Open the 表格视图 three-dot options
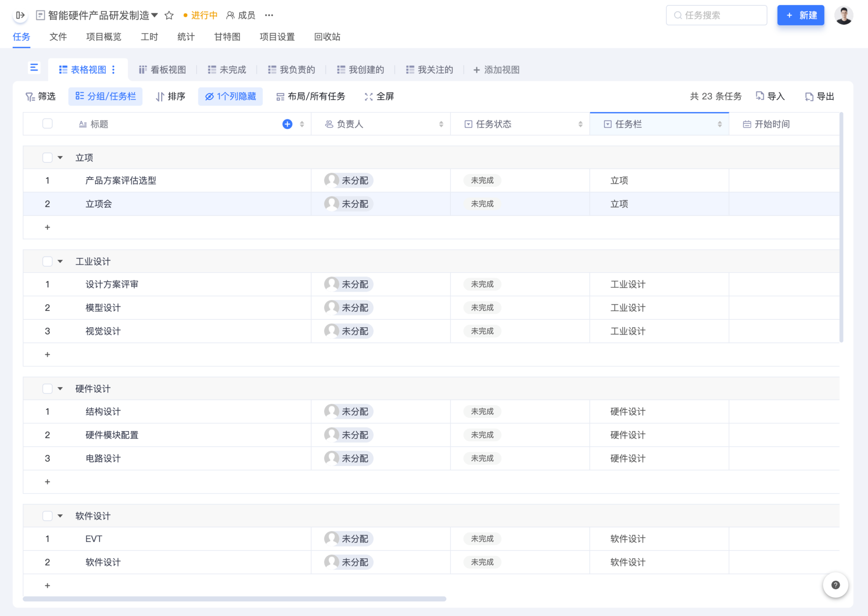Screen dimensions: 868x616 [x=114, y=70]
